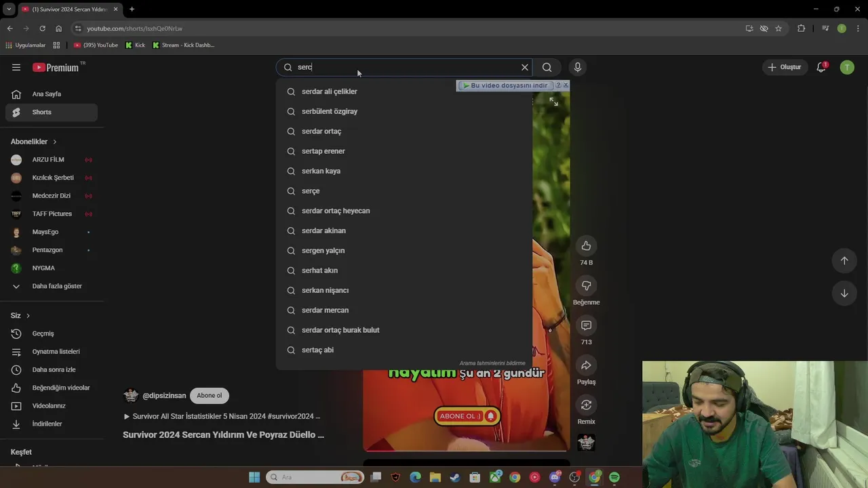Viewport: 868px width, 488px height.
Task: Open linked video 'Survivor All Star İstatistikler'
Action: click(x=222, y=416)
